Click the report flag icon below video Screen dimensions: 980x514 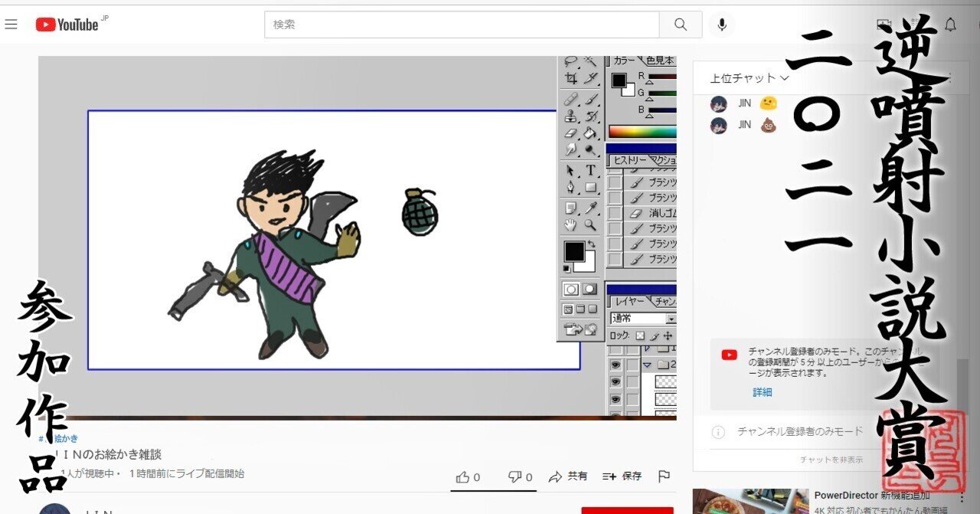pyautogui.click(x=664, y=476)
